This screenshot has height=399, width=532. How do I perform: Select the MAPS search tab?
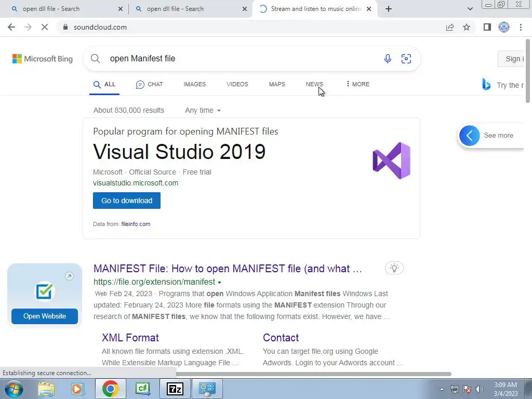[277, 84]
